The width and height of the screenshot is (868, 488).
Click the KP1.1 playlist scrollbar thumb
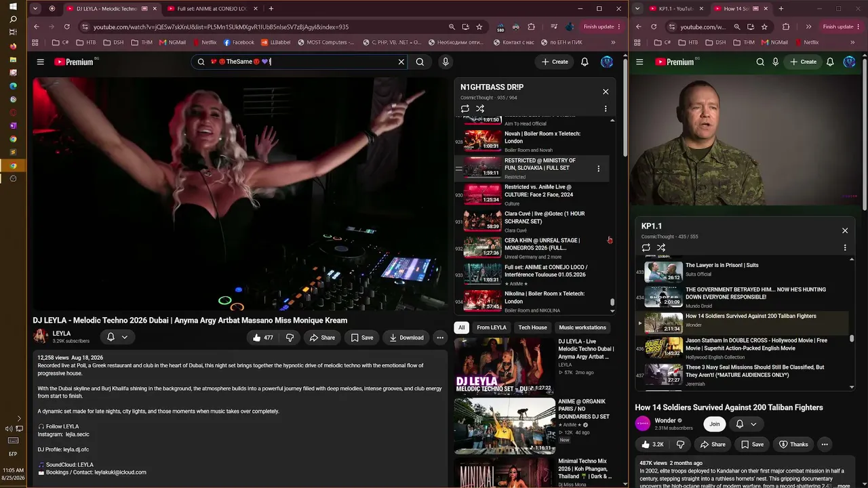click(x=852, y=338)
